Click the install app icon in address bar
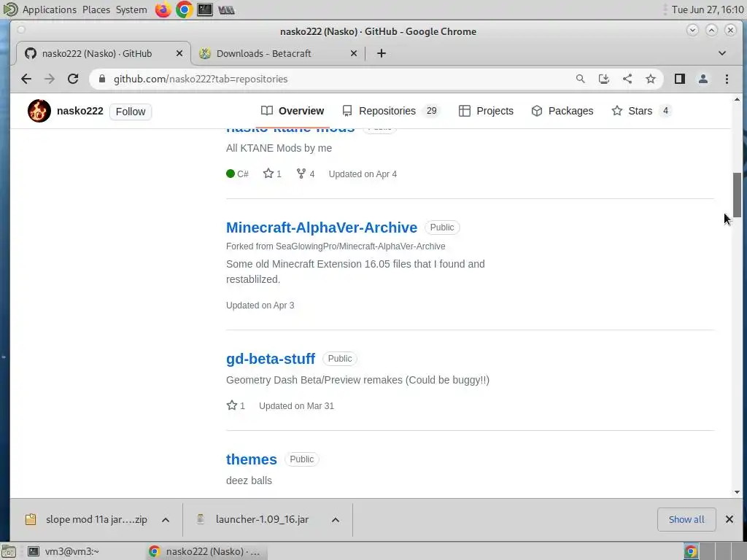This screenshot has width=747, height=560. [x=603, y=79]
